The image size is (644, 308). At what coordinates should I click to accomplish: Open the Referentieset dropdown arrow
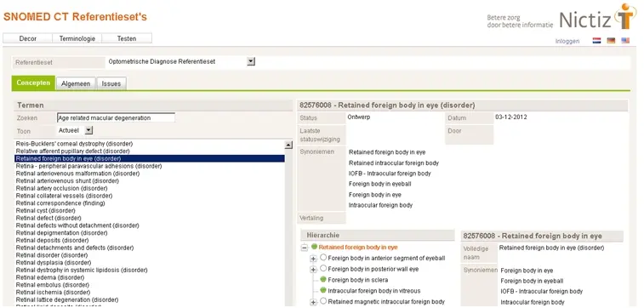[251, 61]
